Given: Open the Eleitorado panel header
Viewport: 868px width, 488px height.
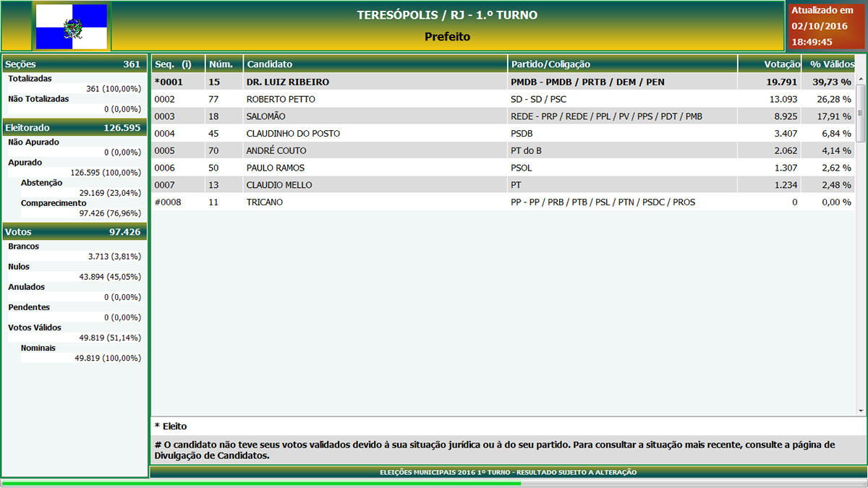Looking at the screenshot, I should tap(75, 128).
